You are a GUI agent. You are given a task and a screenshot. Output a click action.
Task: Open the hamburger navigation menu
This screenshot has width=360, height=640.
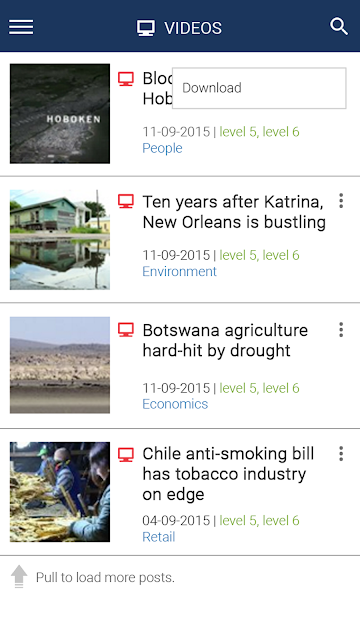point(21,28)
